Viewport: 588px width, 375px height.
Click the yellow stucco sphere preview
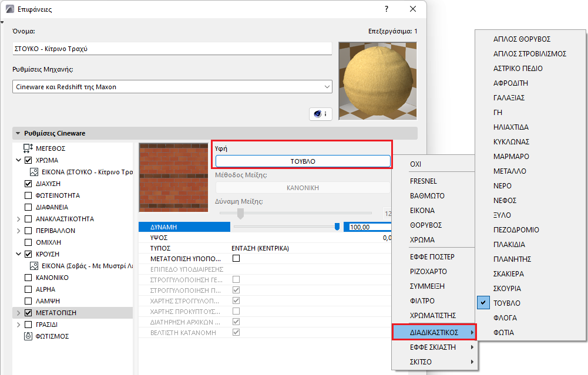tap(378, 81)
